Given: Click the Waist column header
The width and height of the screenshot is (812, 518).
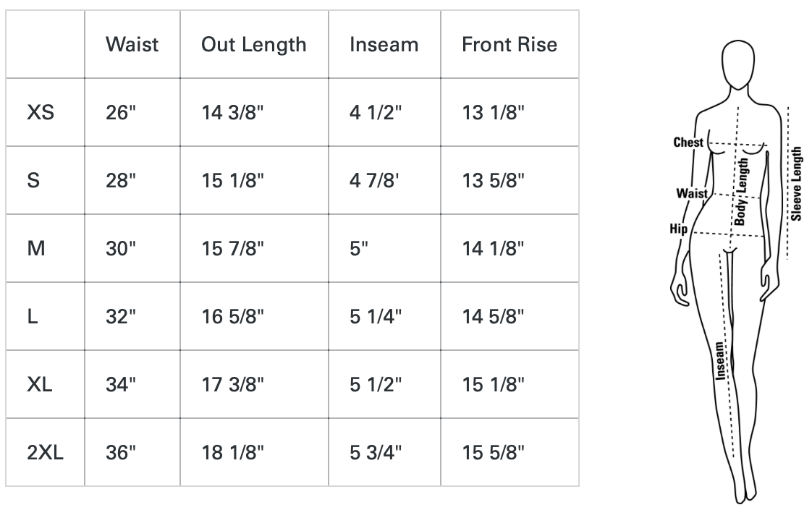Looking at the screenshot, I should click(x=132, y=45).
